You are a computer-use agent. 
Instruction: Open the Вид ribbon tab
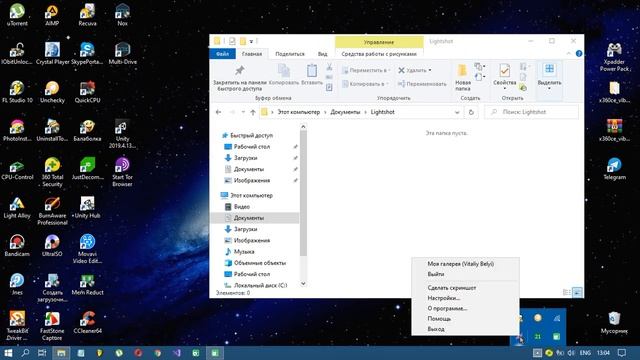[x=322, y=54]
